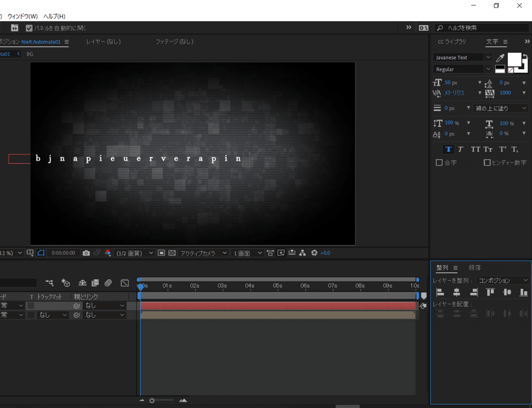The width and height of the screenshot is (532, 408).
Task: Uncheck the パネルを自動的に開く checkbox
Action: (x=29, y=28)
